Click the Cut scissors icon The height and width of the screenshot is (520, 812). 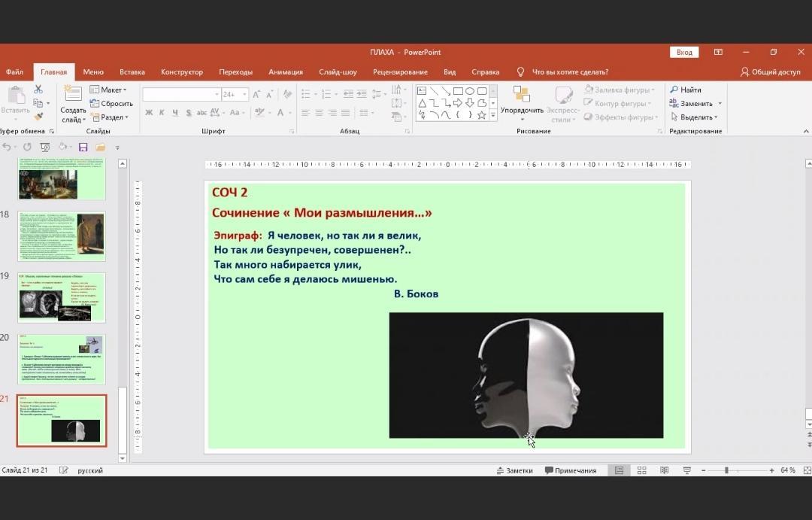pyautogui.click(x=38, y=90)
